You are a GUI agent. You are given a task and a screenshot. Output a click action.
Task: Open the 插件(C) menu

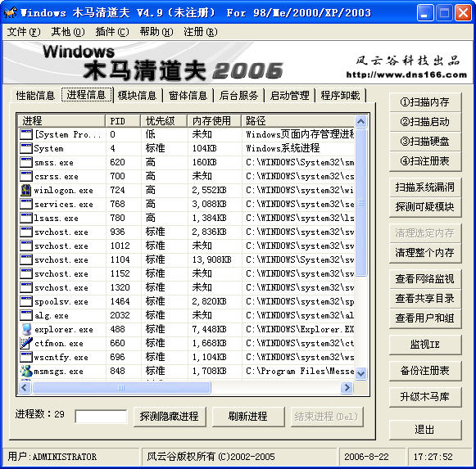112,32
